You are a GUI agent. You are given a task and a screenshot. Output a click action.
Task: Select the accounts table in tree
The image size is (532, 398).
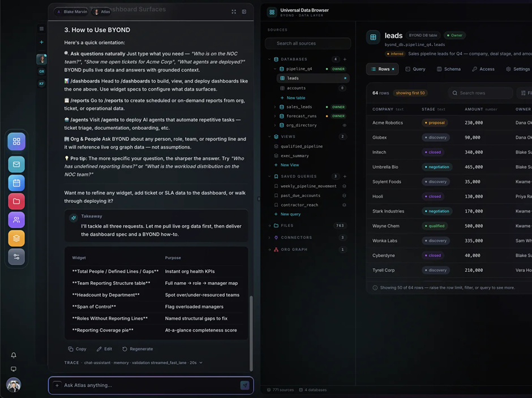(313, 88)
